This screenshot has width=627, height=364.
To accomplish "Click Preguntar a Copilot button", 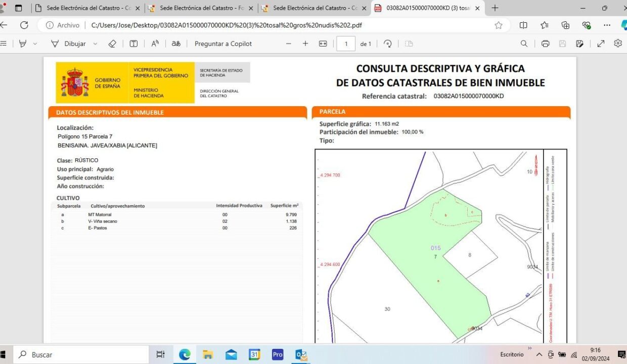I will point(223,44).
